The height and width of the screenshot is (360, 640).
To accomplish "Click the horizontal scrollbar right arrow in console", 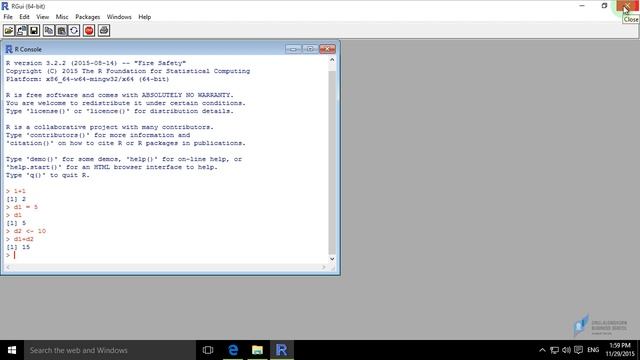I will click(x=323, y=267).
